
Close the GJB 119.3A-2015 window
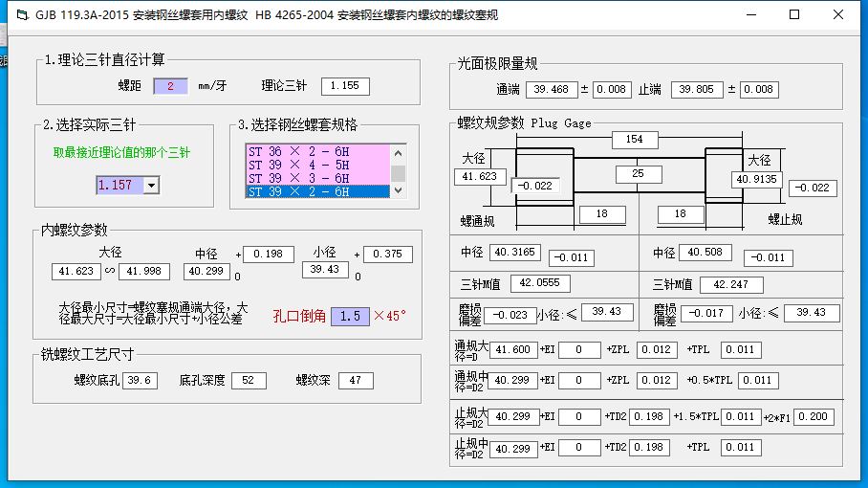(838, 15)
